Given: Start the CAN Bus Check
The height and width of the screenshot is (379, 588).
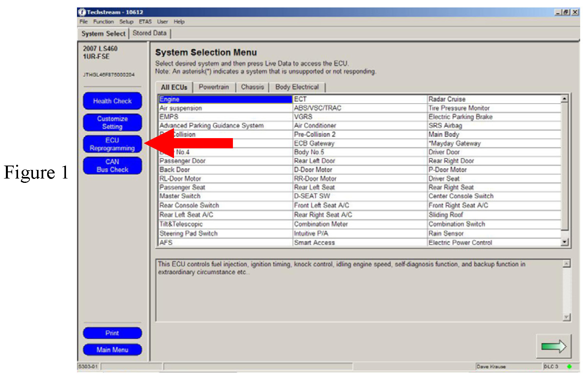Looking at the screenshot, I should [112, 166].
